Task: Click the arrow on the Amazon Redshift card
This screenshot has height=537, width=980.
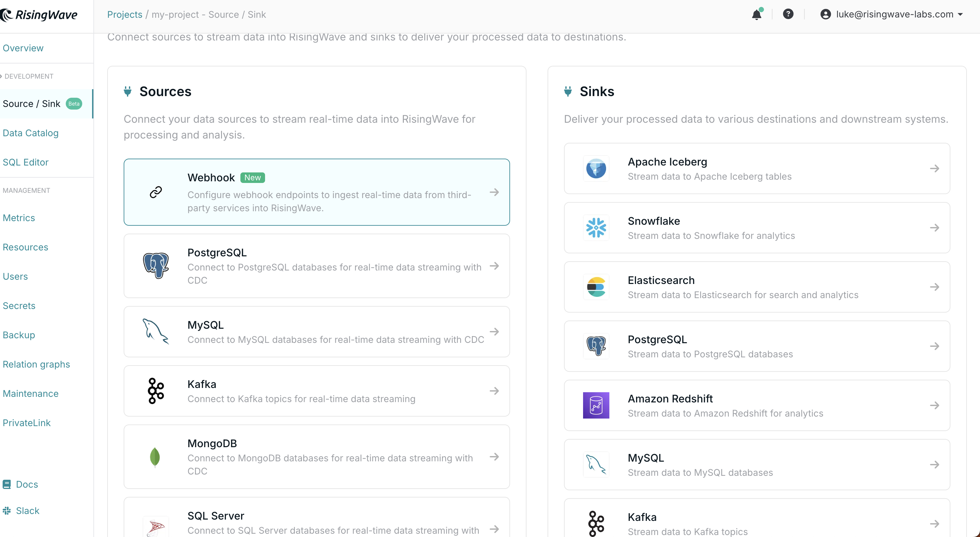Action: pyautogui.click(x=935, y=405)
